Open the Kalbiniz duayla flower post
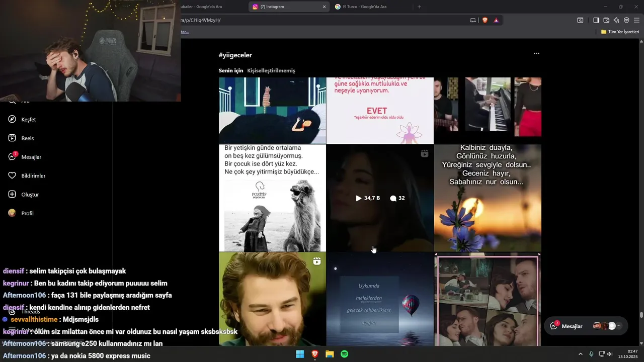644x362 pixels. click(x=488, y=198)
